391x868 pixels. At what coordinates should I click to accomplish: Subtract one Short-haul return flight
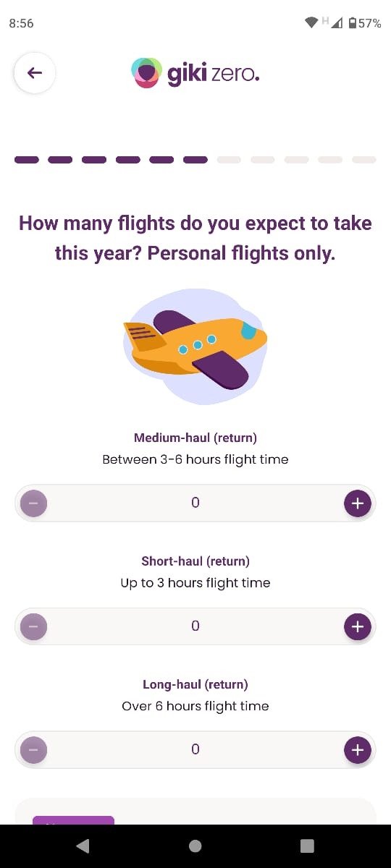(34, 626)
